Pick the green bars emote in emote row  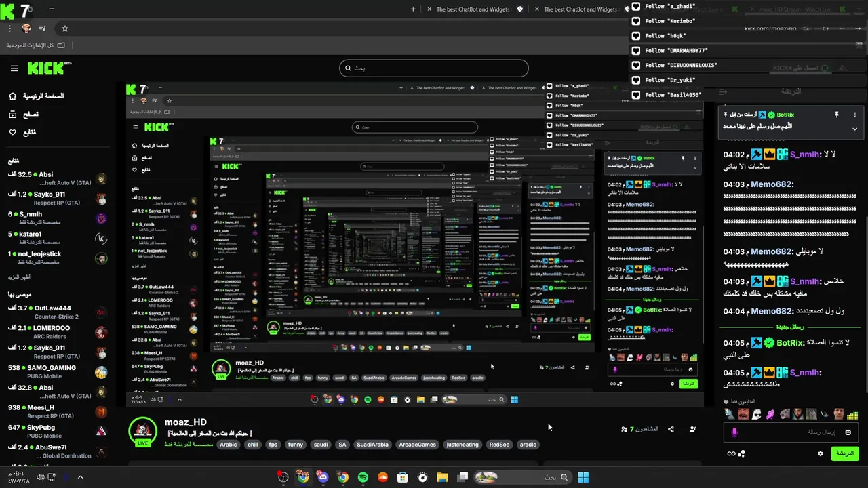coord(852,414)
